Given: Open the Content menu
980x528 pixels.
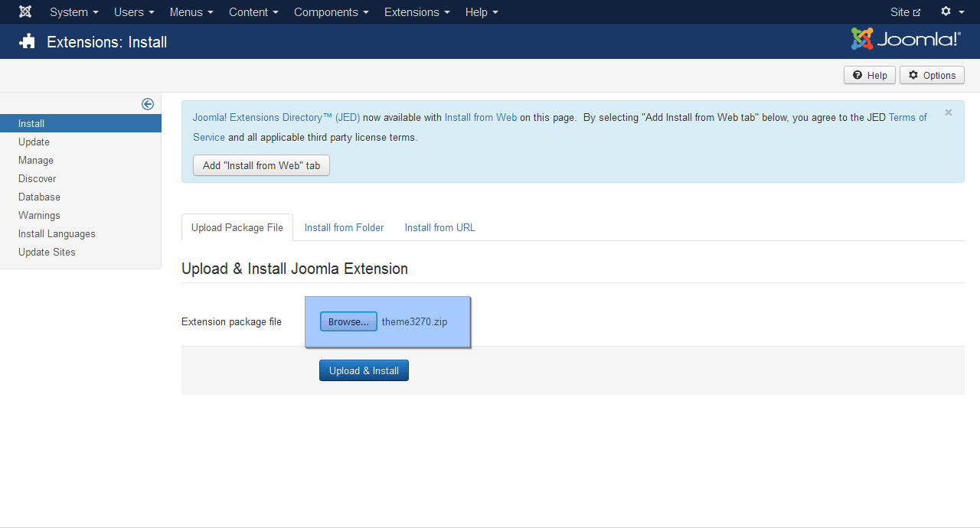Looking at the screenshot, I should (x=253, y=11).
